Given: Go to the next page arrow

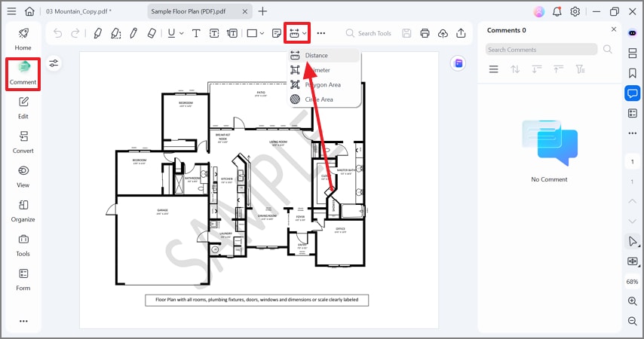Looking at the screenshot, I should tap(633, 221).
